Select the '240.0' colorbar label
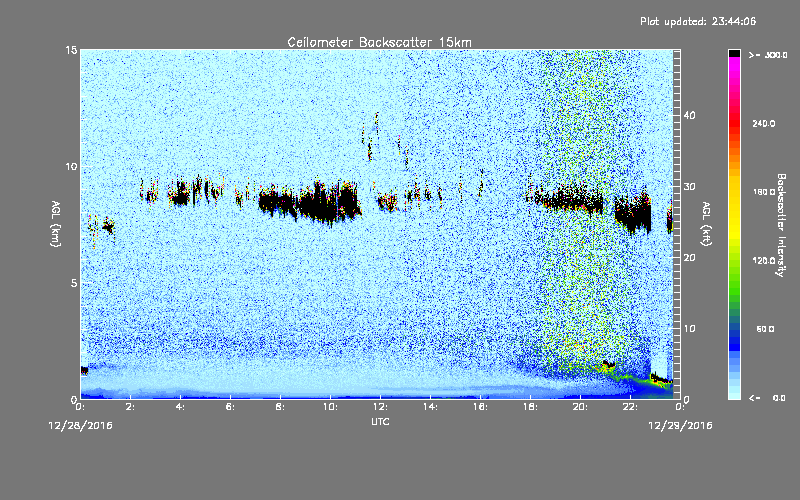Image resolution: width=800 pixels, height=500 pixels. coord(764,124)
